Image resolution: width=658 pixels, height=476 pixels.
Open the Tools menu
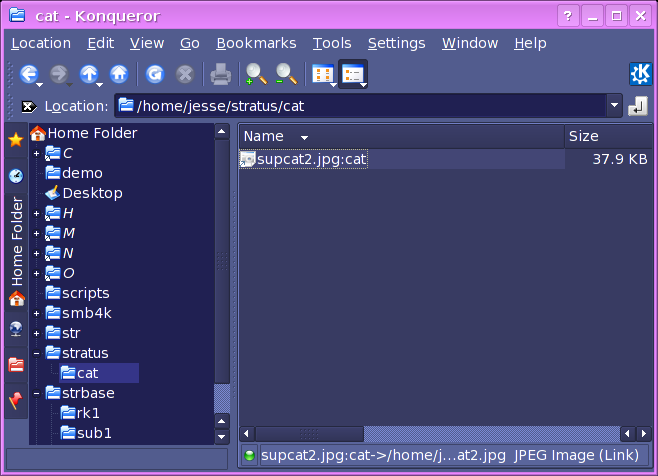pos(332,43)
